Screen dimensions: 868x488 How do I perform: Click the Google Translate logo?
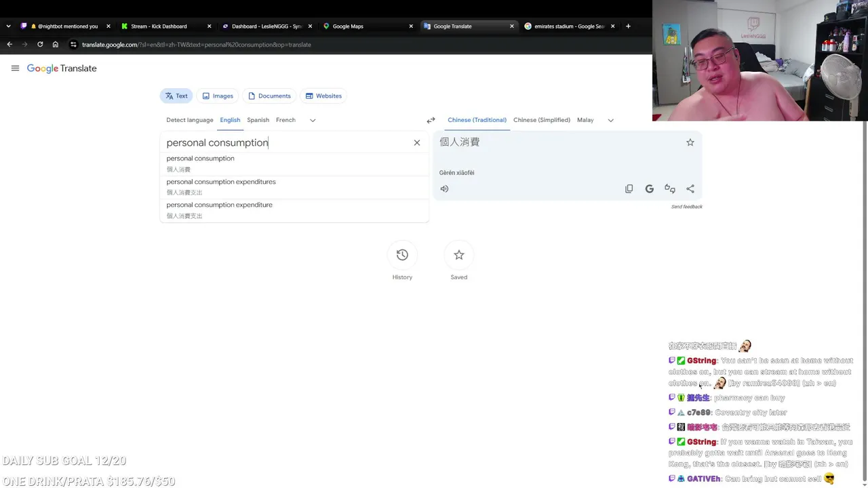point(62,68)
